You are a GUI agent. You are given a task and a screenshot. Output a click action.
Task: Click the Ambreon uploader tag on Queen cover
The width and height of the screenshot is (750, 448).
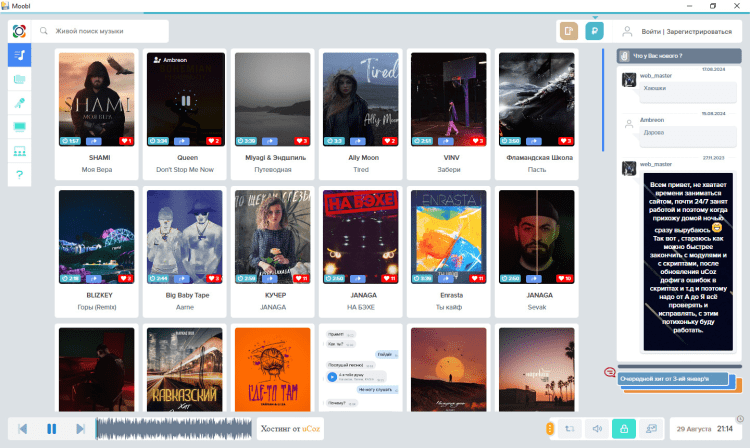point(170,60)
